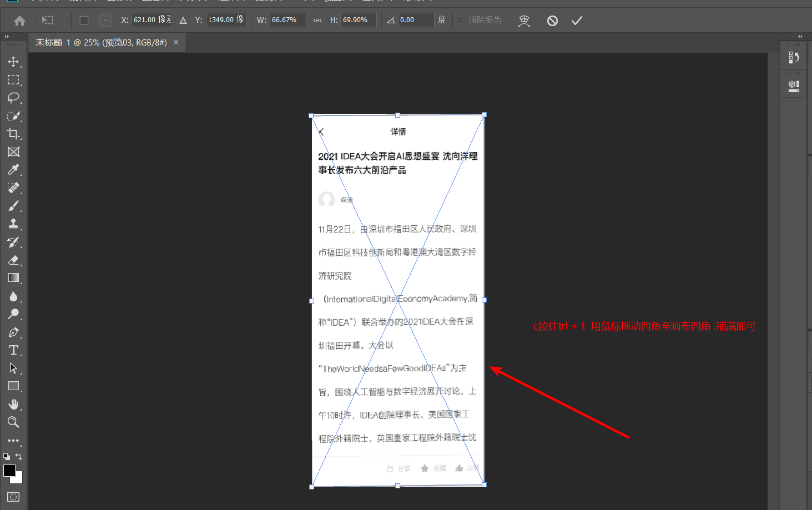Switch to warp mode
The height and width of the screenshot is (510, 812).
524,21
